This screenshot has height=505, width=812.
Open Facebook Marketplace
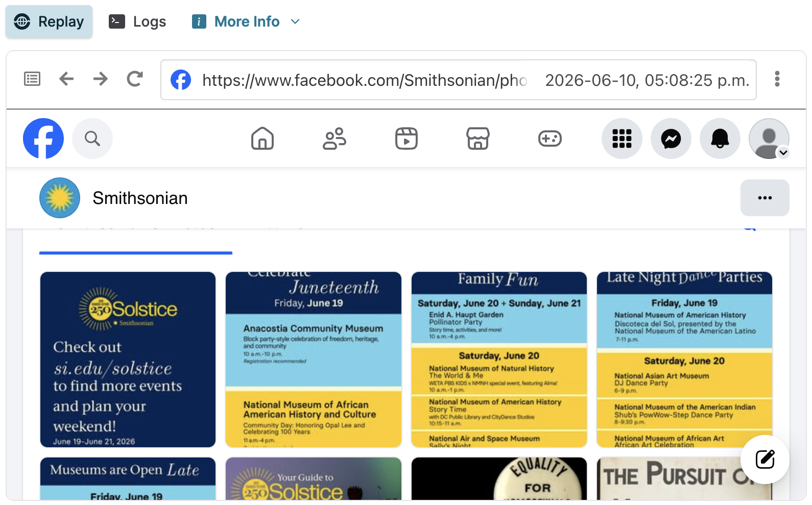[478, 139]
